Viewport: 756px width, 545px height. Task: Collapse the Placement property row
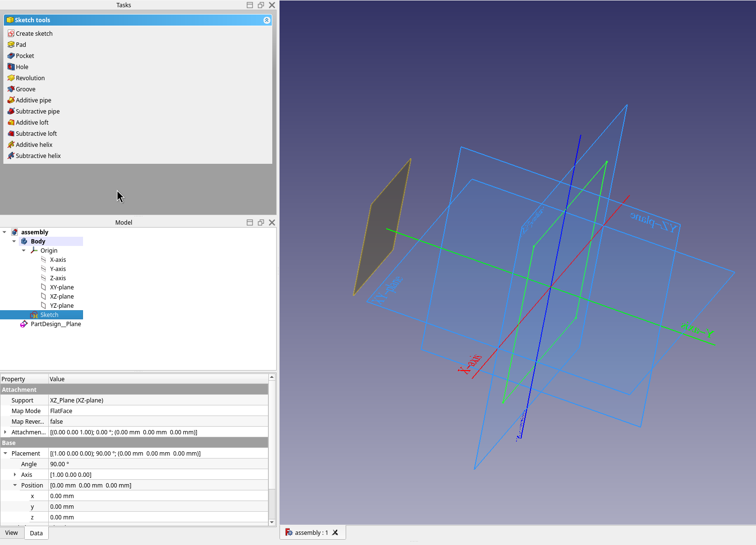click(x=5, y=453)
